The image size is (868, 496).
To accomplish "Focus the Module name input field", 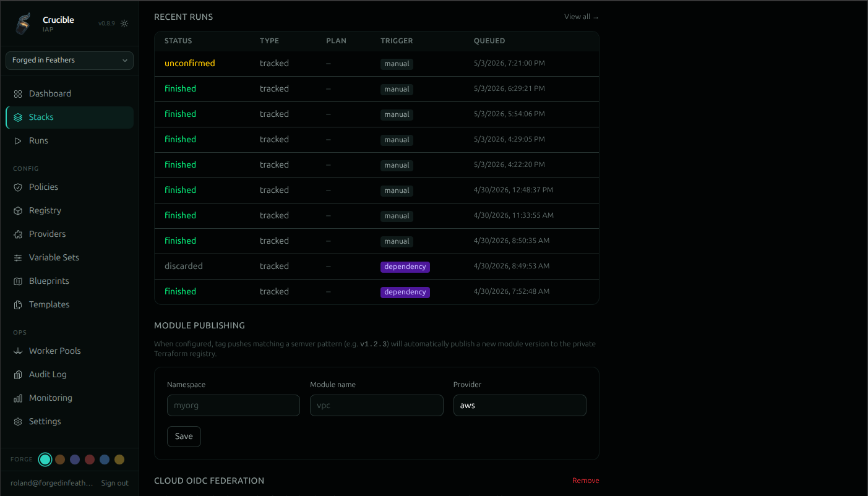I will pyautogui.click(x=377, y=406).
